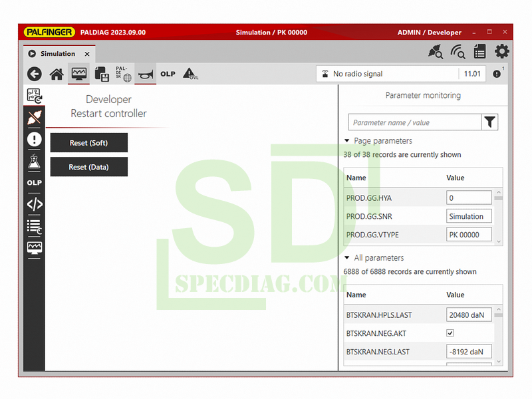Switch to the Simulation tab
Image resolution: width=532 pixels, height=399 pixels.
[57, 54]
